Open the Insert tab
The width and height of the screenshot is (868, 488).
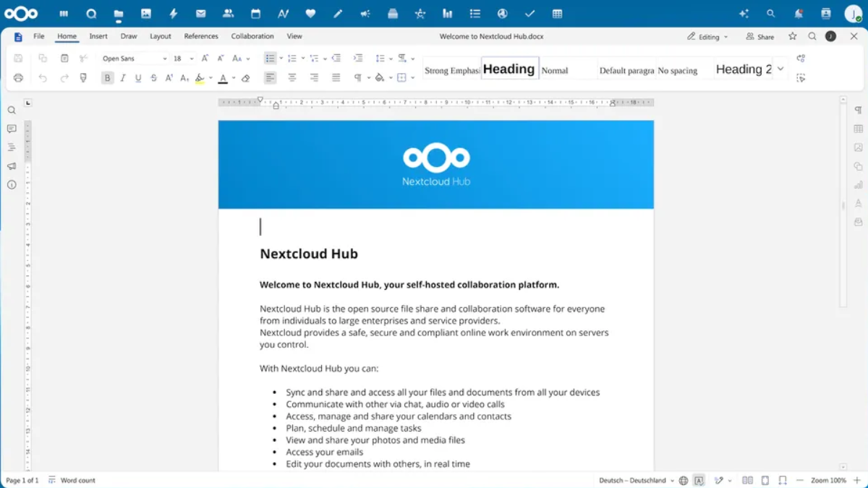pos(98,36)
